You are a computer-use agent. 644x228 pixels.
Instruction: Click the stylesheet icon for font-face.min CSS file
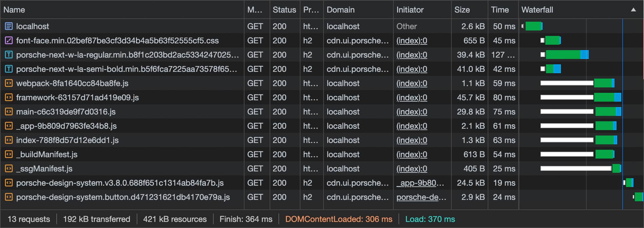[x=8, y=40]
